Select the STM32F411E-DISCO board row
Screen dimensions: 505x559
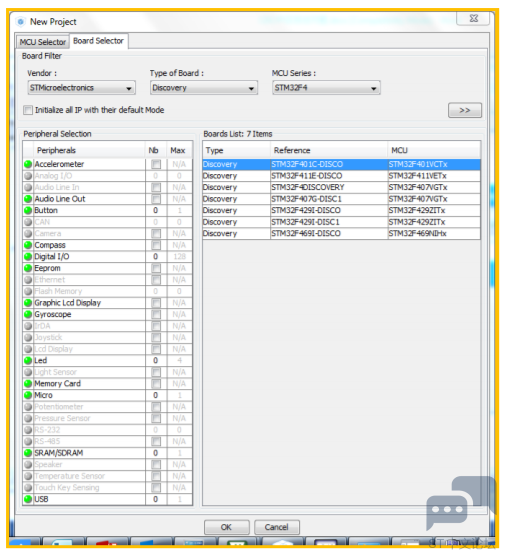(341, 176)
